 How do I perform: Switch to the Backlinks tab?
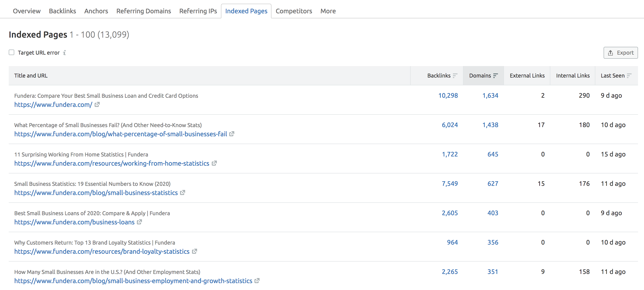coord(62,11)
